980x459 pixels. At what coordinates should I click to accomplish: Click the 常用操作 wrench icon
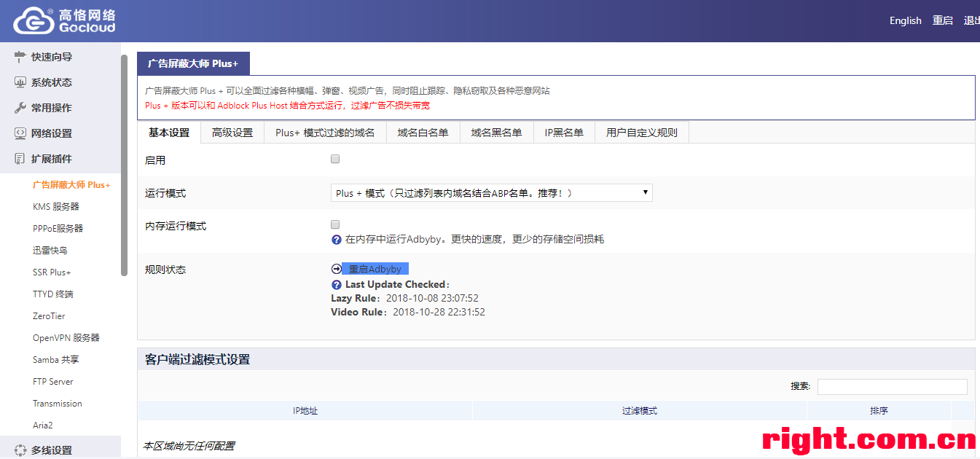click(x=20, y=108)
